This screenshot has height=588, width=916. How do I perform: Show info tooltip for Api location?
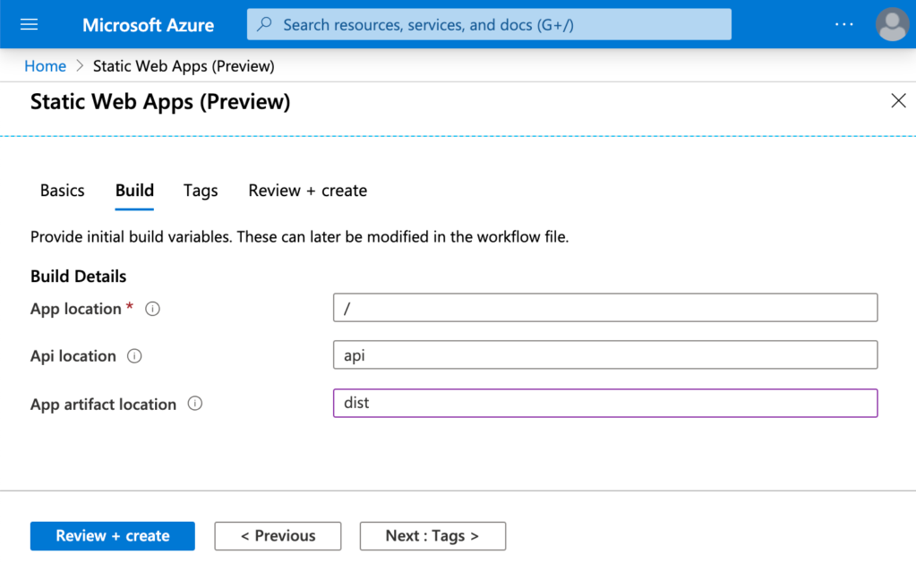[134, 355]
